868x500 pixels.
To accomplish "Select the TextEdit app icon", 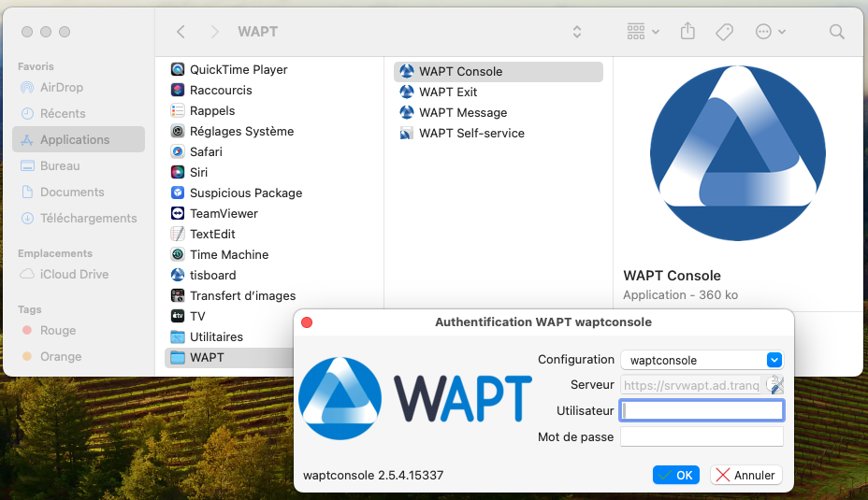I will pyautogui.click(x=178, y=234).
